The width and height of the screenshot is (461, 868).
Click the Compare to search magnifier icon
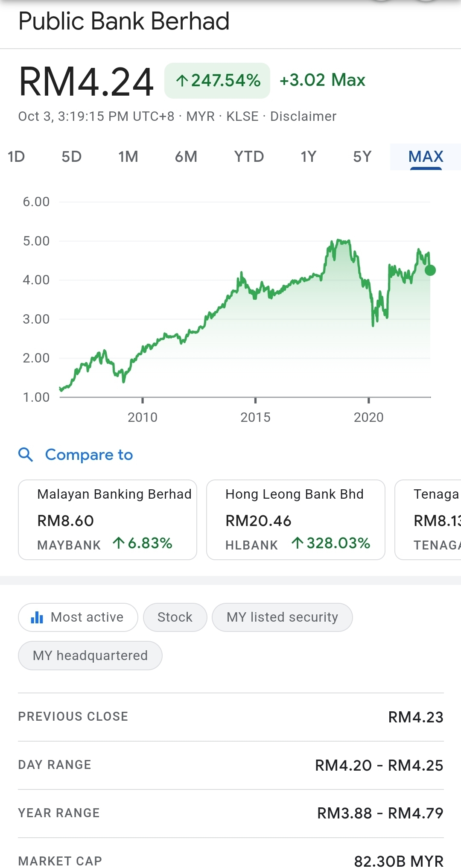point(26,455)
